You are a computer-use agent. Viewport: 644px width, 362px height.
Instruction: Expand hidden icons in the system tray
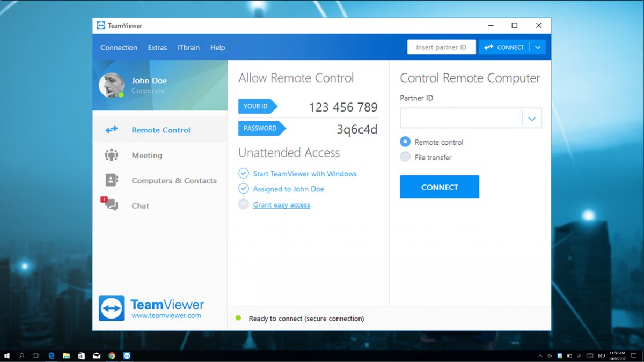[x=540, y=356]
